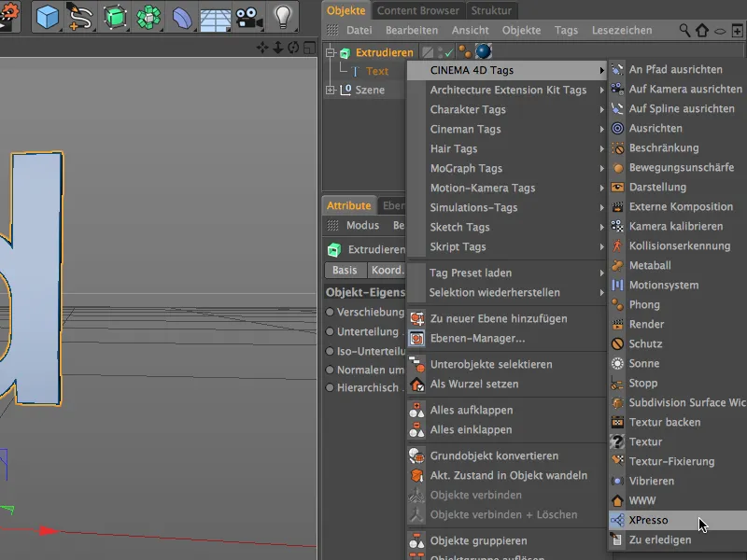Viewport: 747px width, 560px height.
Task: Open the Bearbeiten menu
Action: tap(412, 31)
